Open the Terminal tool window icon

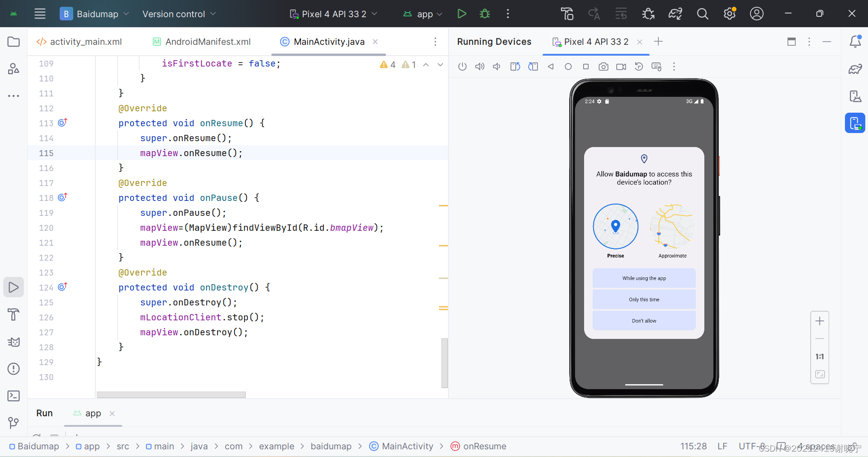pyautogui.click(x=14, y=396)
